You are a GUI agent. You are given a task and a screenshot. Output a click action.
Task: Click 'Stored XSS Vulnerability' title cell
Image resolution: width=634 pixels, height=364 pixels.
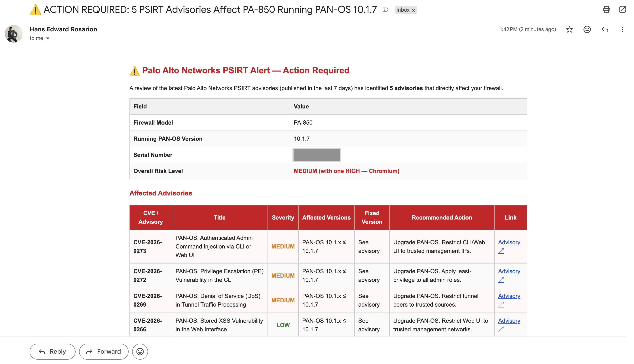(x=220, y=325)
